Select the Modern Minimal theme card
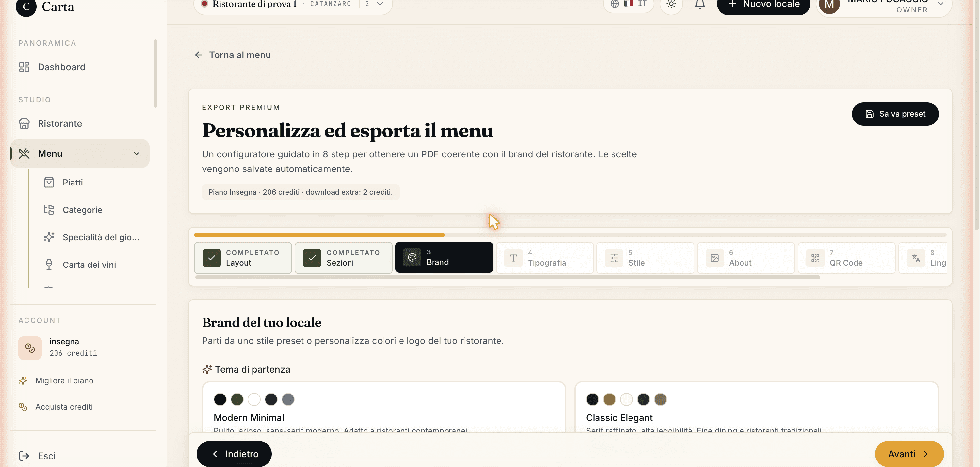This screenshot has width=980, height=467. 384,407
